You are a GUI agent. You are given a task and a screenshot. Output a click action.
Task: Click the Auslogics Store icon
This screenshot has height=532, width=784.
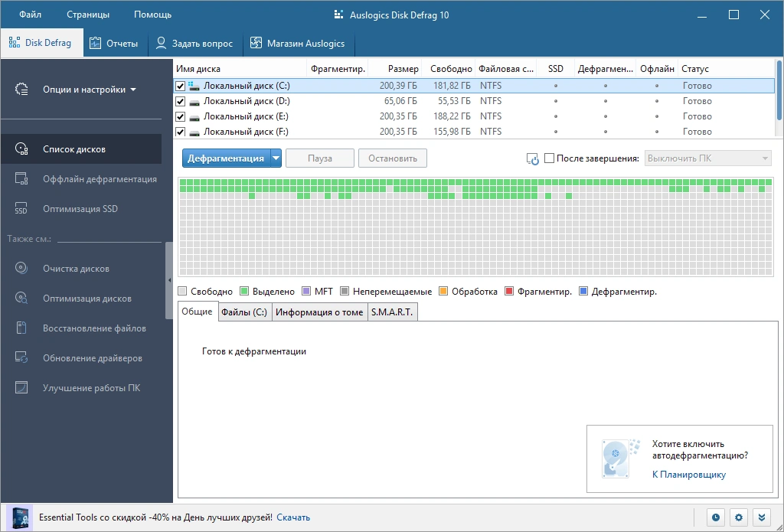[256, 43]
